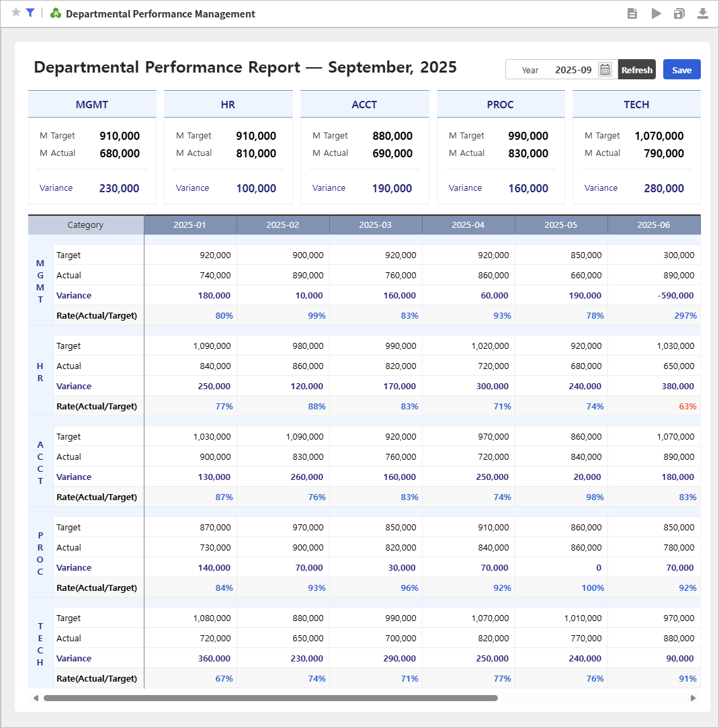Click the save-all disk icon
This screenshot has width=719, height=728.
pyautogui.click(x=679, y=13)
